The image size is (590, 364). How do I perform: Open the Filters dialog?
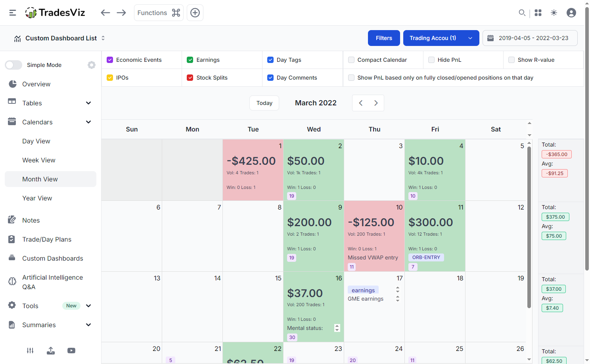tap(384, 38)
